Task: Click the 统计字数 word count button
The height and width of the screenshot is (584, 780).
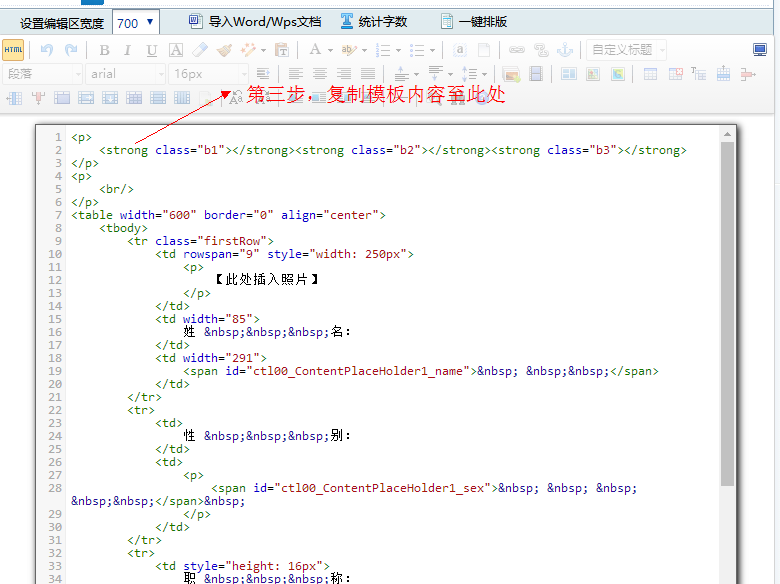Action: click(374, 22)
